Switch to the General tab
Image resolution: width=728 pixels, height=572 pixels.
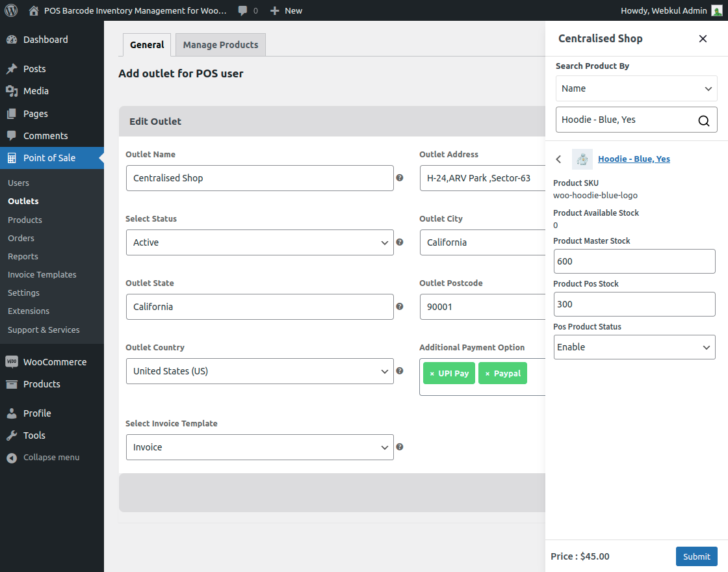point(147,45)
